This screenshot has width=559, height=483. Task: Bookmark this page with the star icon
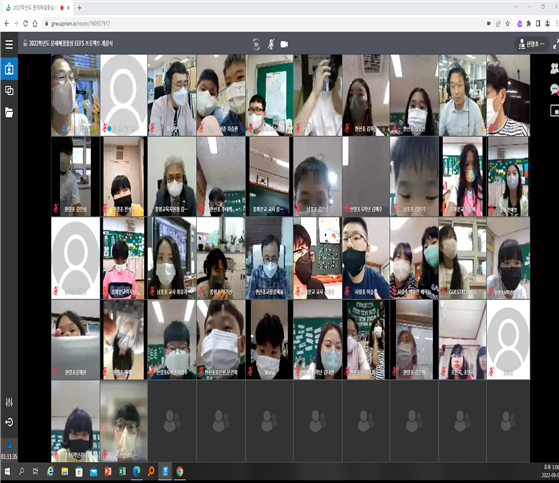point(508,24)
